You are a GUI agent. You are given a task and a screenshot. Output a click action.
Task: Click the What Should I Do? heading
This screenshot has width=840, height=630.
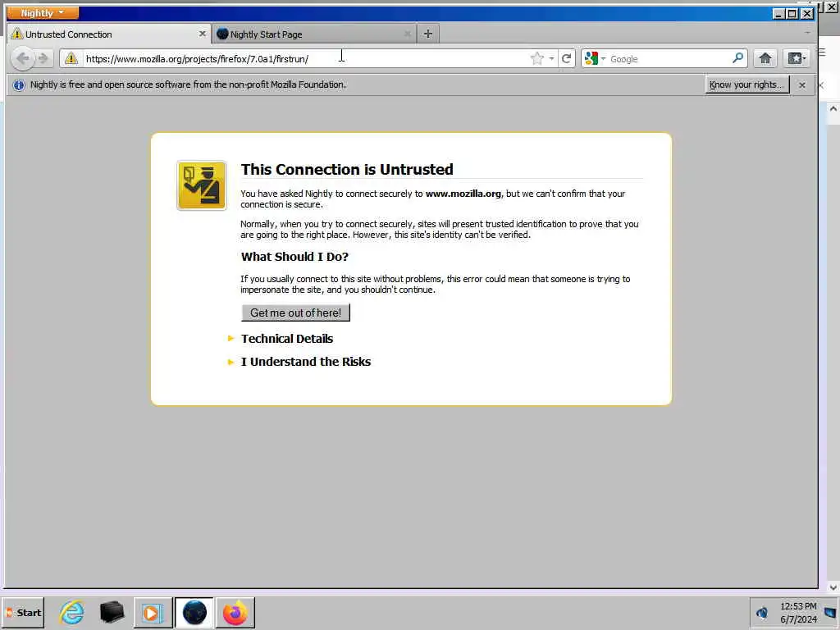294,257
